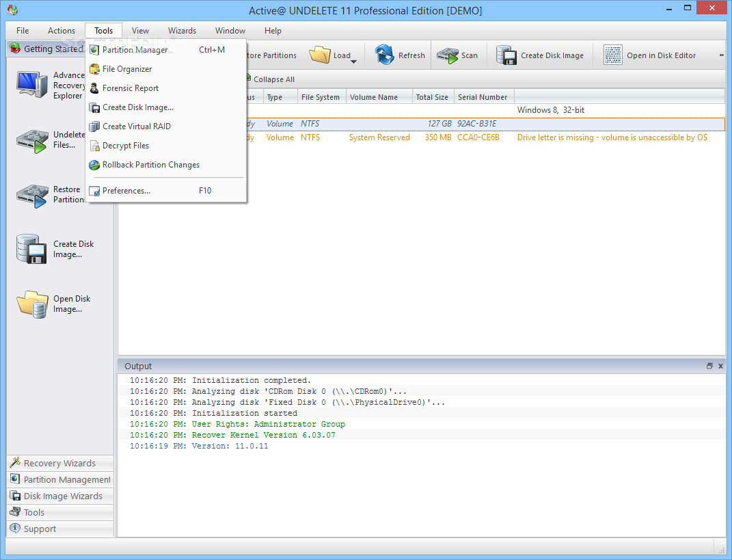The height and width of the screenshot is (560, 732).
Task: Float the Output panel with restore button
Action: coord(709,366)
